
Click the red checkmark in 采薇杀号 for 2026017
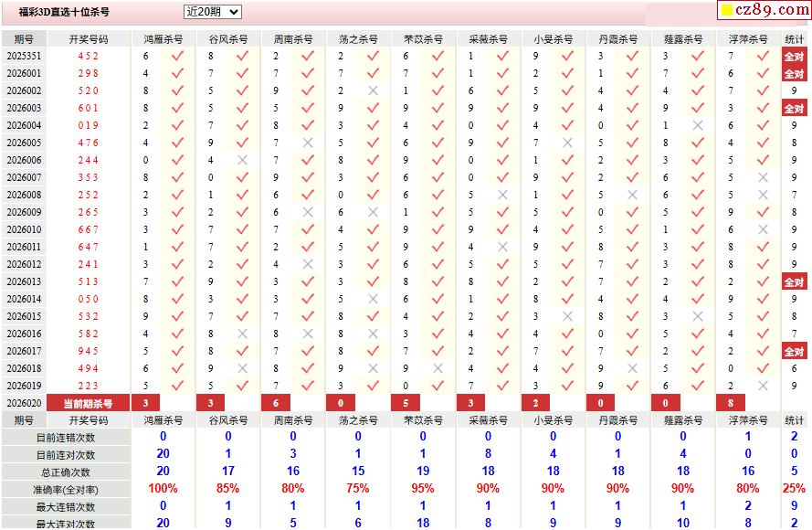(x=502, y=351)
